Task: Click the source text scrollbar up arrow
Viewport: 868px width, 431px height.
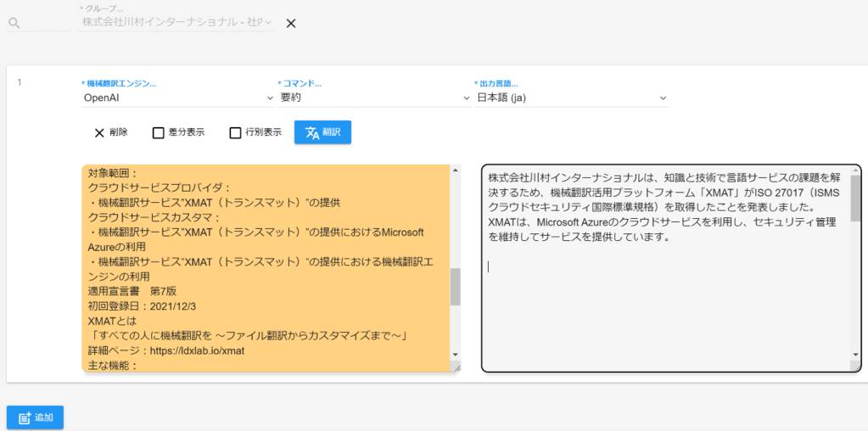Action: coord(455,171)
